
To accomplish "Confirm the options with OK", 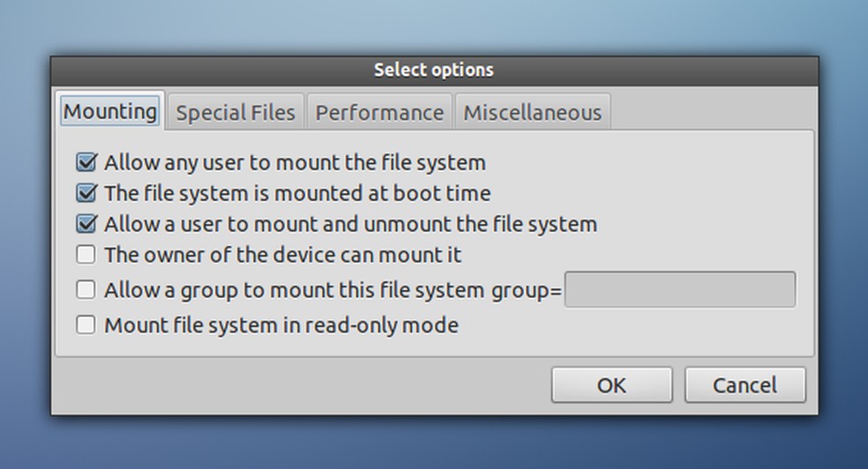I will click(x=611, y=385).
